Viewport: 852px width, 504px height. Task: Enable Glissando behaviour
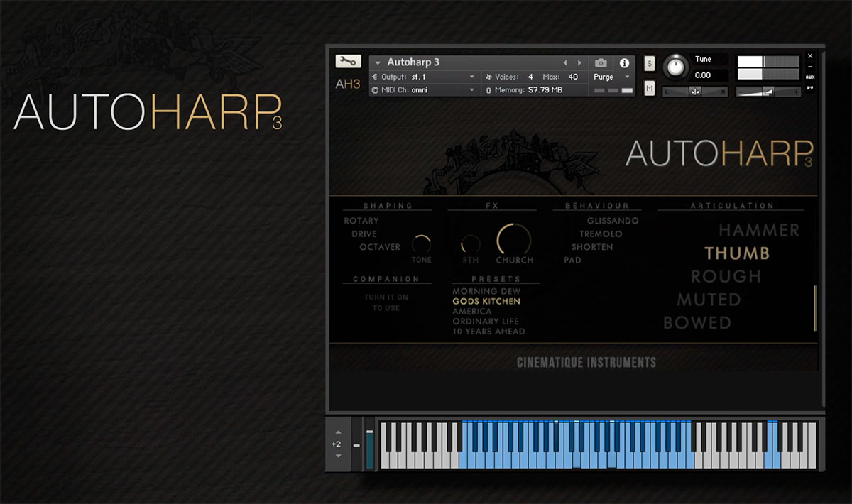point(613,221)
